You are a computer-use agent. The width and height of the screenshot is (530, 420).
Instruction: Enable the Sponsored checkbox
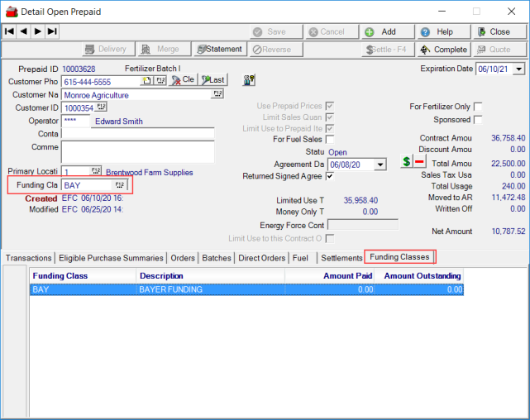click(x=478, y=120)
